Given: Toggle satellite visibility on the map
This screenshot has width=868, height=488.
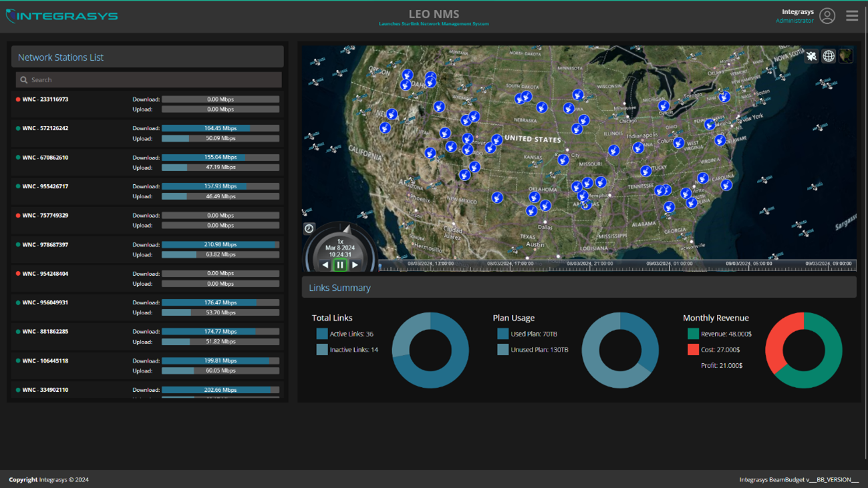Looking at the screenshot, I should point(811,56).
